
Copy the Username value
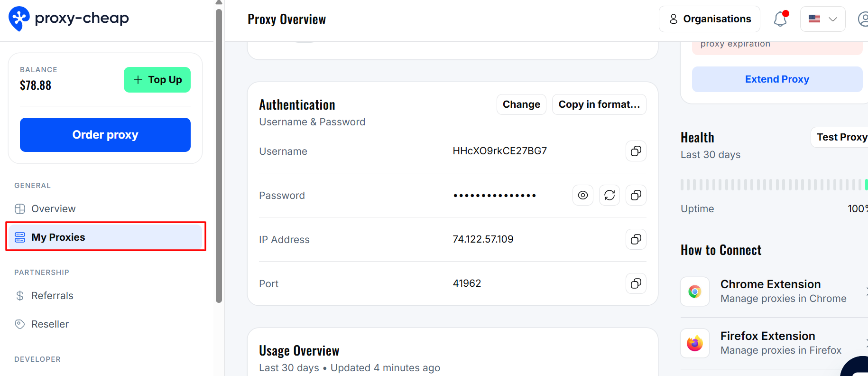pos(636,151)
